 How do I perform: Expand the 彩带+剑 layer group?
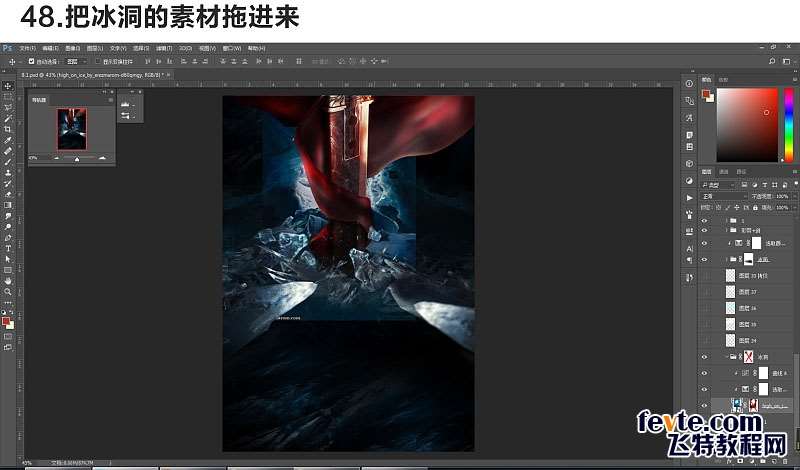coord(726,230)
